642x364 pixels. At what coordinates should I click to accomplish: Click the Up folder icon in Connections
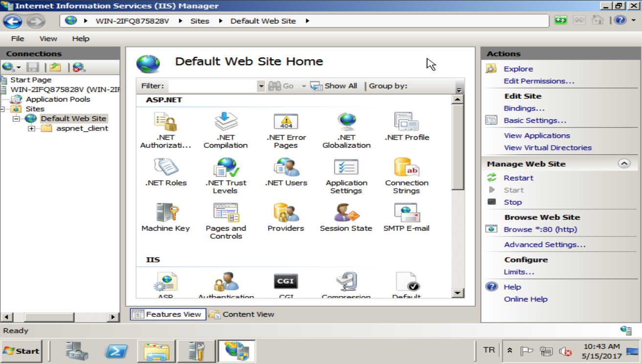coord(56,67)
